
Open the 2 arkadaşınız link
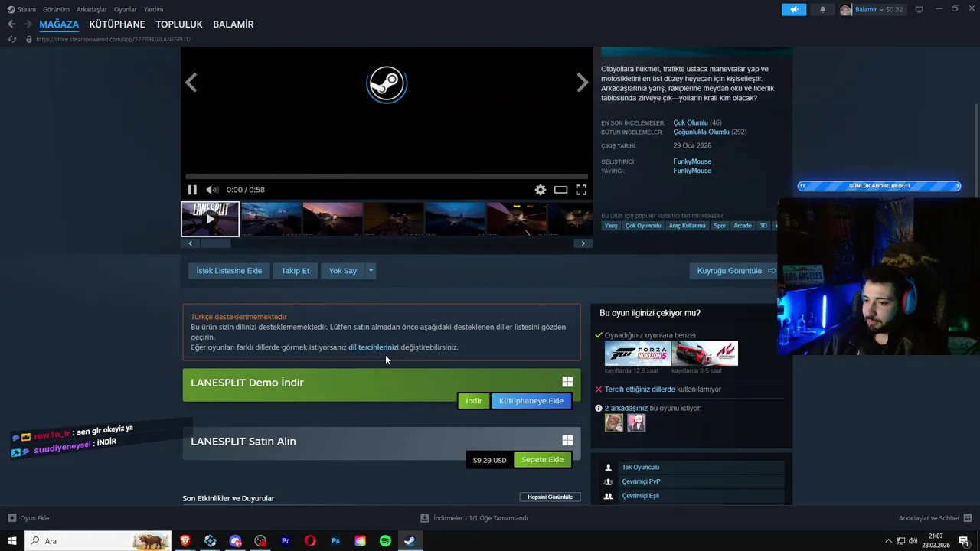point(626,409)
